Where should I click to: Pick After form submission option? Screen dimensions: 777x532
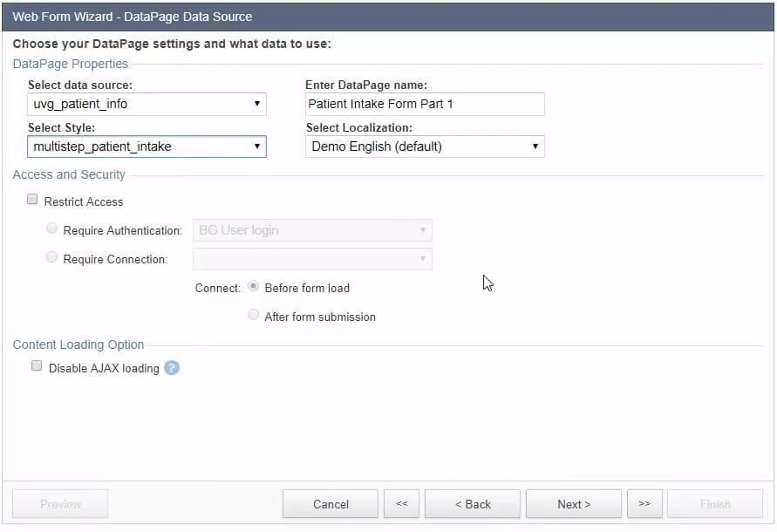(254, 316)
